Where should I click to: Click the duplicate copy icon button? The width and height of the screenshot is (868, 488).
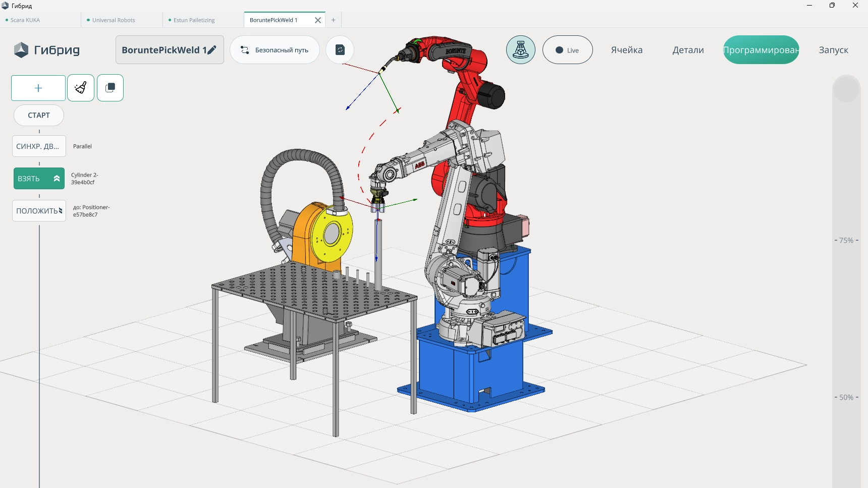pos(110,88)
